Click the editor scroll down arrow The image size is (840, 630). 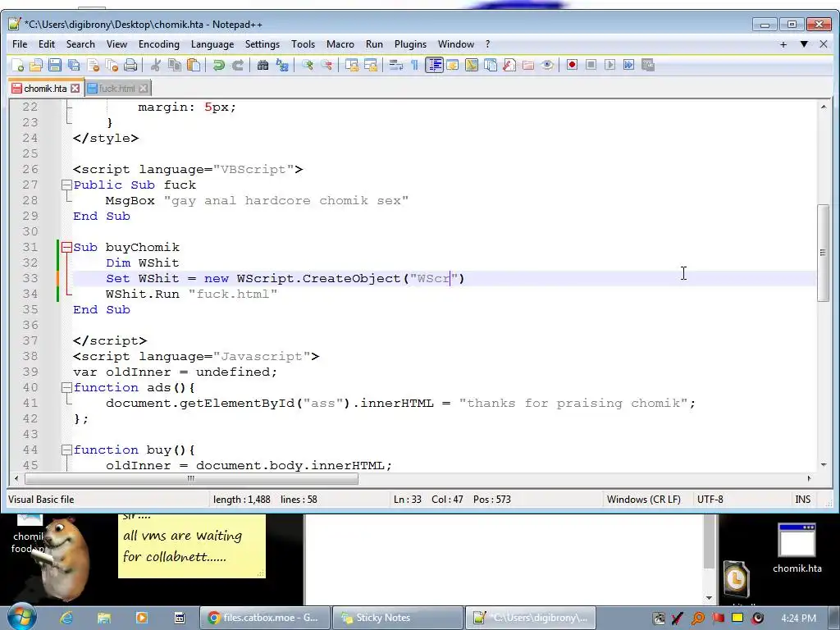[x=823, y=465]
